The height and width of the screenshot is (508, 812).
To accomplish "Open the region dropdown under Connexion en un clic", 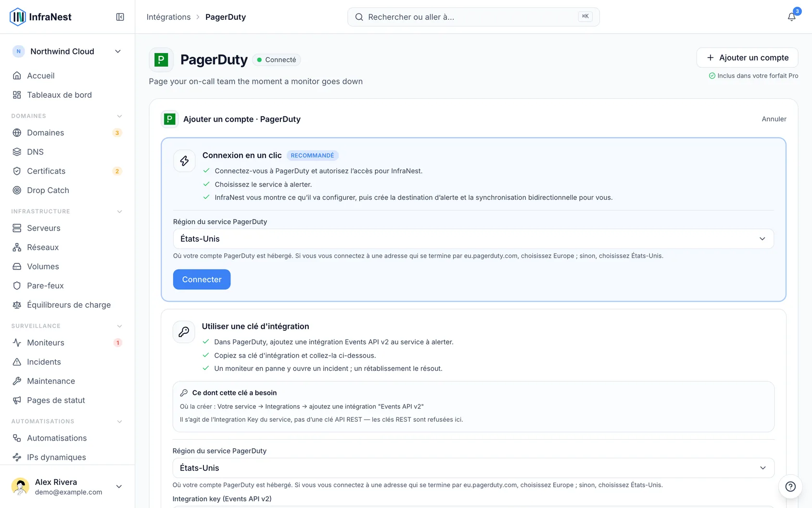I will pyautogui.click(x=473, y=239).
